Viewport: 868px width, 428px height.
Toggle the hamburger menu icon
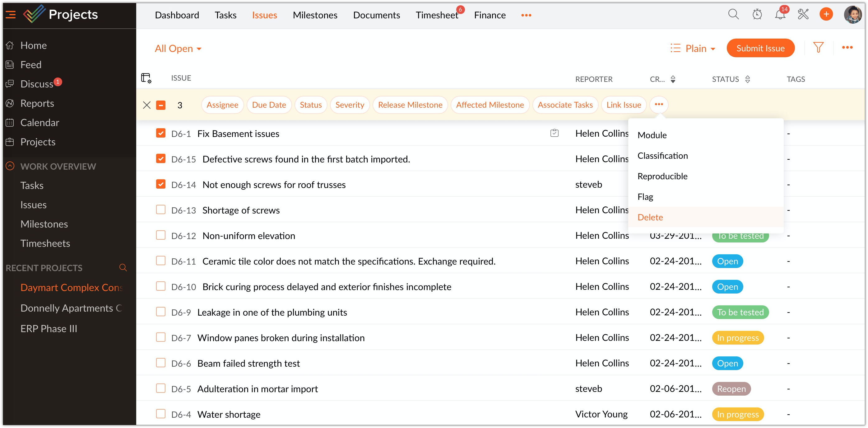point(11,15)
